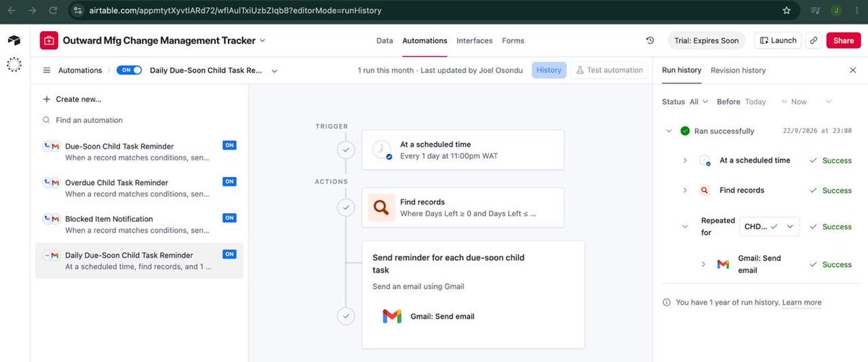
Task: Click the browser back arrow
Action: [10, 11]
